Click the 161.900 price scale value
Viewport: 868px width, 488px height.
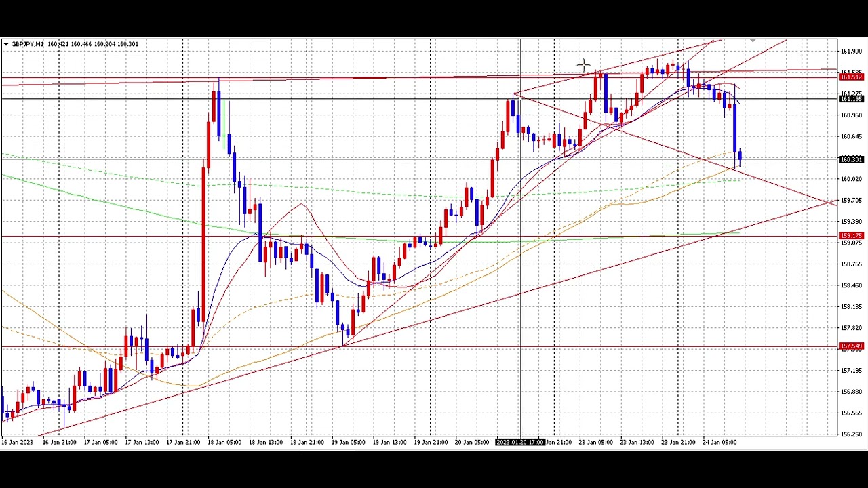point(851,52)
